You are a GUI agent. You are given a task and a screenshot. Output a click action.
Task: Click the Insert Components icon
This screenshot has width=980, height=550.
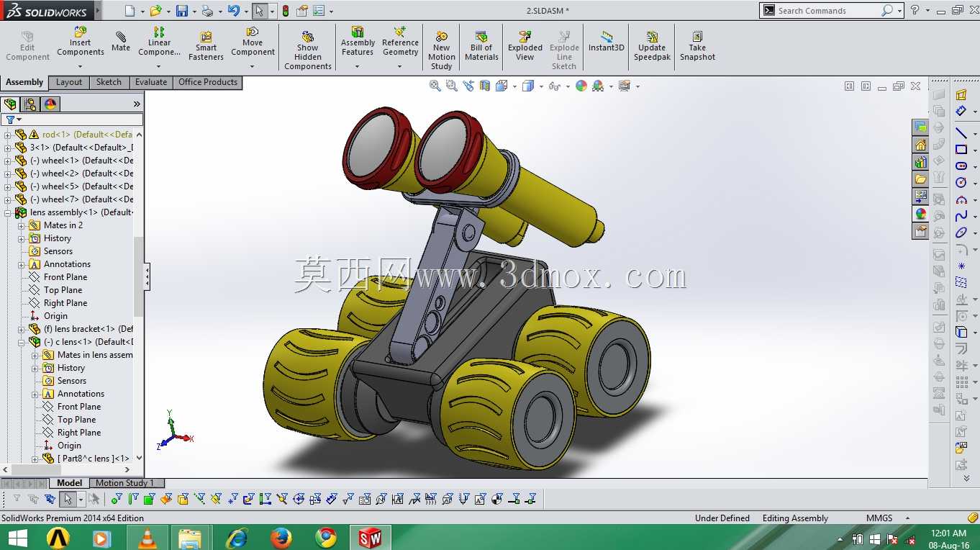click(x=80, y=32)
